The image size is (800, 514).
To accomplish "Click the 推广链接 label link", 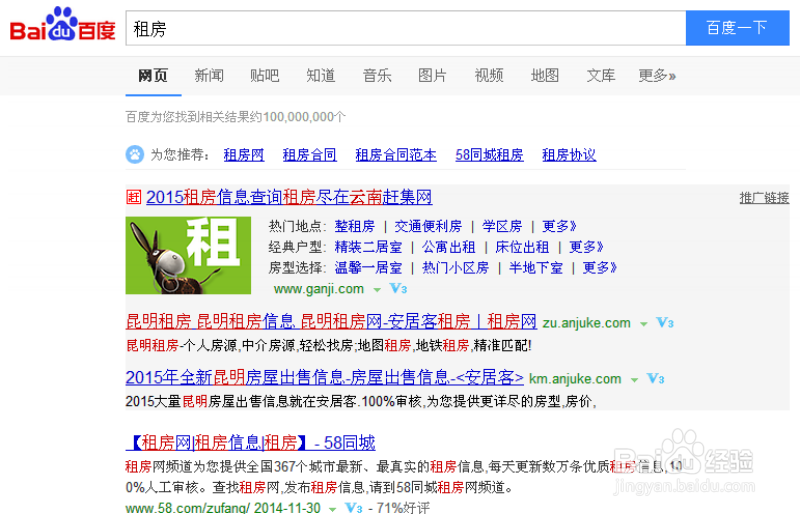I will pos(764,198).
